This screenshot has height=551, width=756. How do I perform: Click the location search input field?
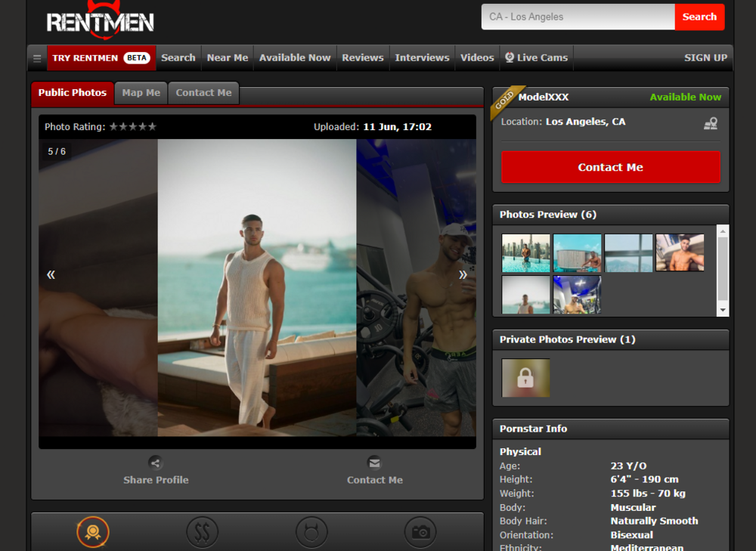(x=578, y=17)
